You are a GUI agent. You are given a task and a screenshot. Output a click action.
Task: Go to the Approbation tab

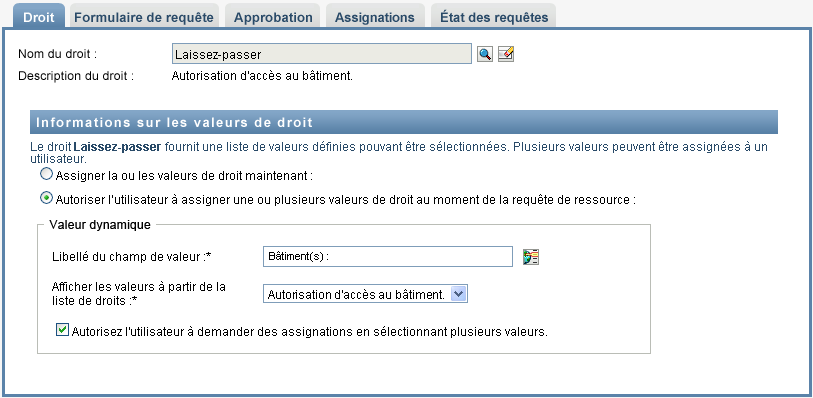273,17
